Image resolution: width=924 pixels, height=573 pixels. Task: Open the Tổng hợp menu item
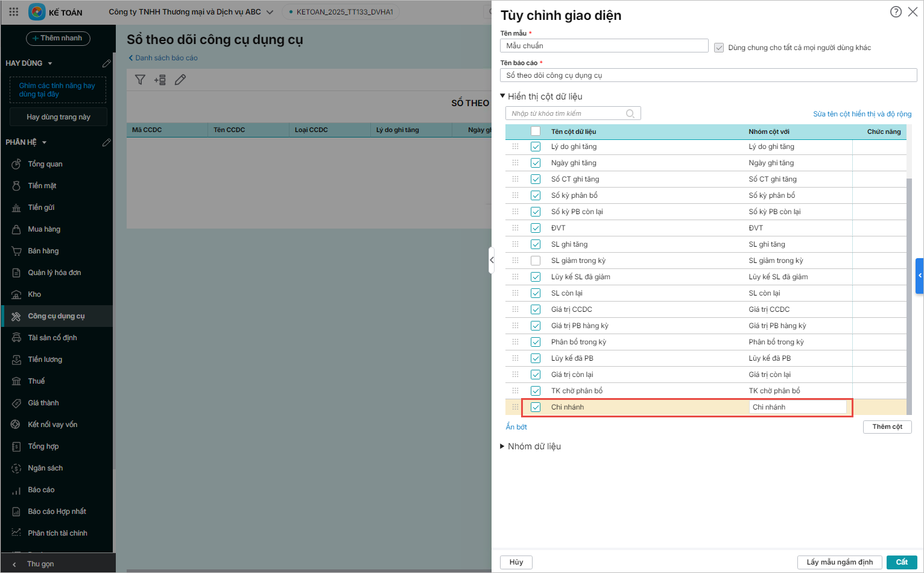[x=43, y=446]
